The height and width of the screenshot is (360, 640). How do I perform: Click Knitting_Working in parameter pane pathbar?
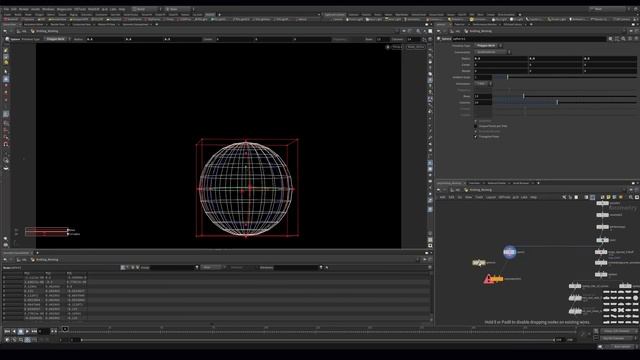pos(480,31)
